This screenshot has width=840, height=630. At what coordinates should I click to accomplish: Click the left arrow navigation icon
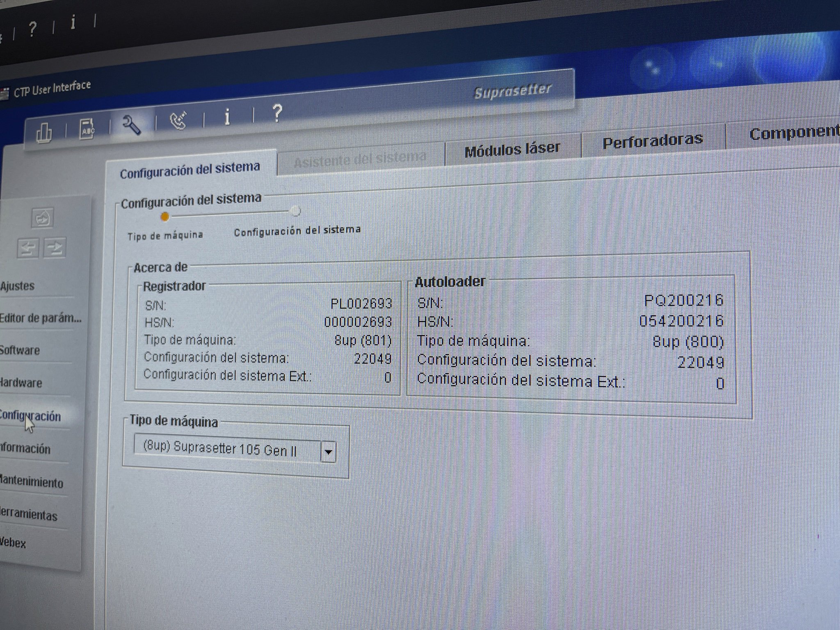(x=28, y=248)
